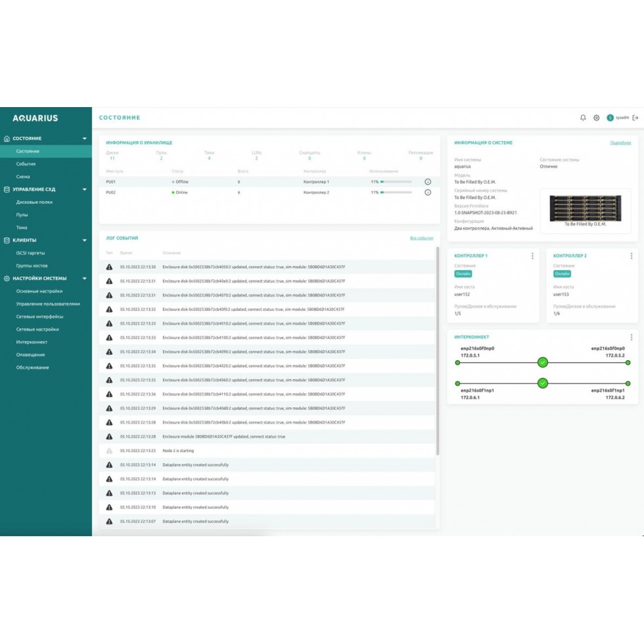
Task: Collapse the Состояние sidebar section
Action: coord(84,139)
